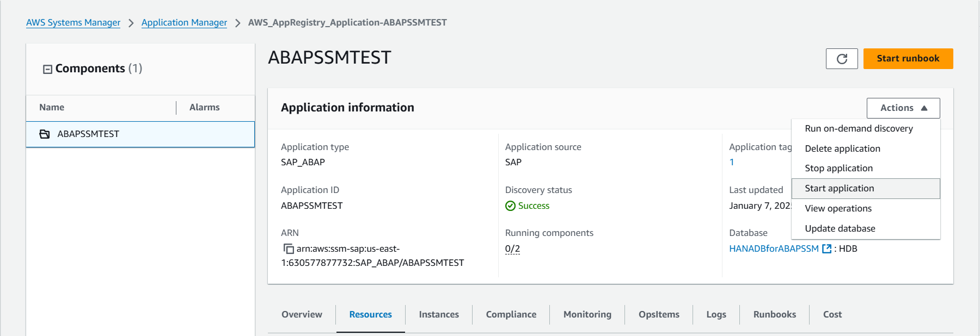
Task: Open the Compliance tab
Action: pos(511,315)
